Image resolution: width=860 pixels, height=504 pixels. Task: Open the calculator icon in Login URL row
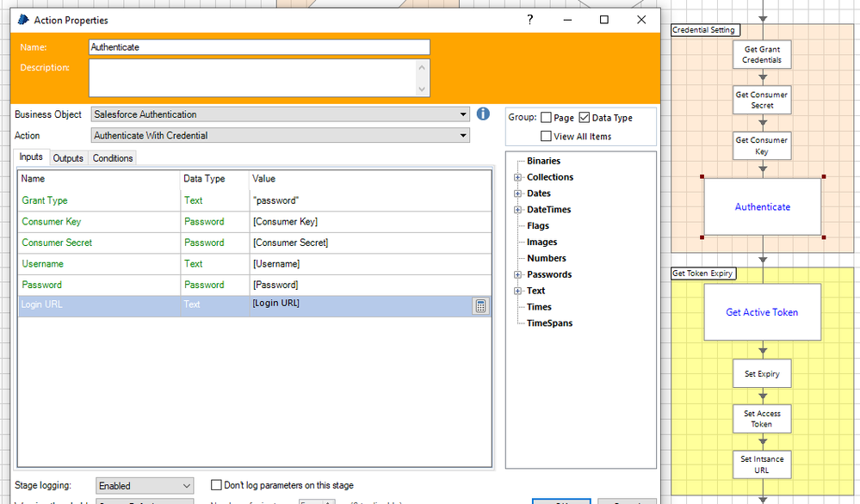pyautogui.click(x=480, y=306)
